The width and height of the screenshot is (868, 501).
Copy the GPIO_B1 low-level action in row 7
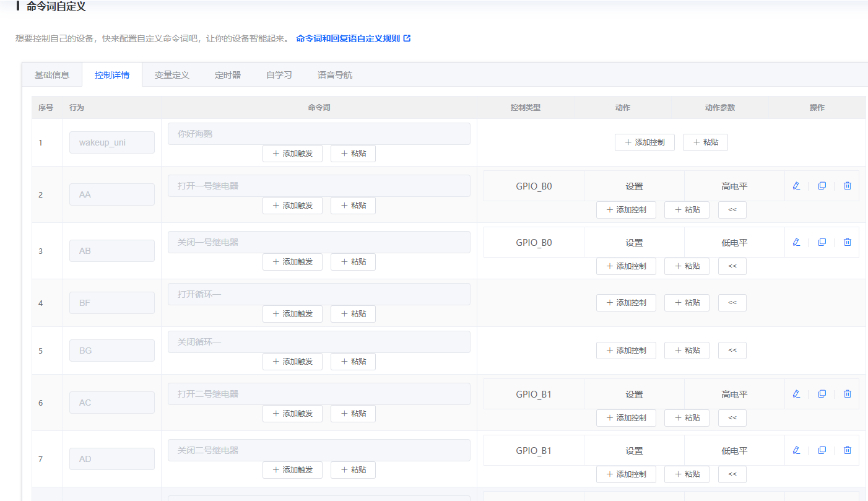click(822, 450)
